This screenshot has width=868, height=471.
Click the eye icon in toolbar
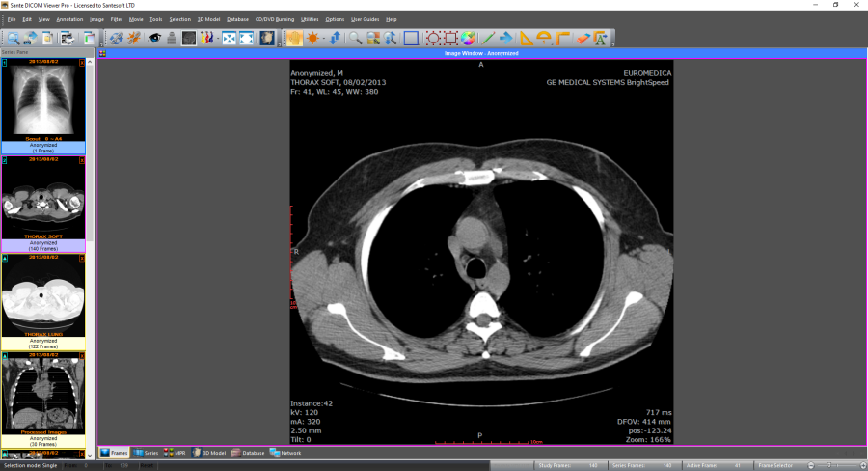coord(154,38)
